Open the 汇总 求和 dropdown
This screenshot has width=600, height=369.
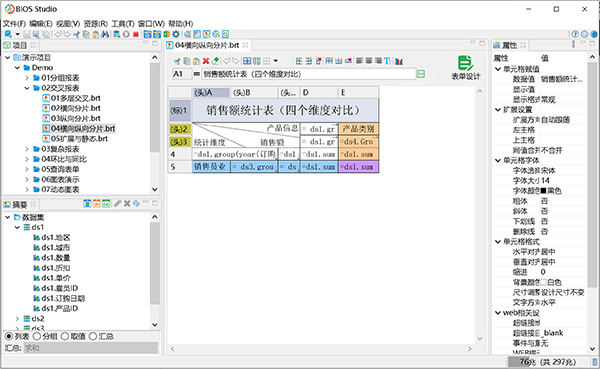91,348
